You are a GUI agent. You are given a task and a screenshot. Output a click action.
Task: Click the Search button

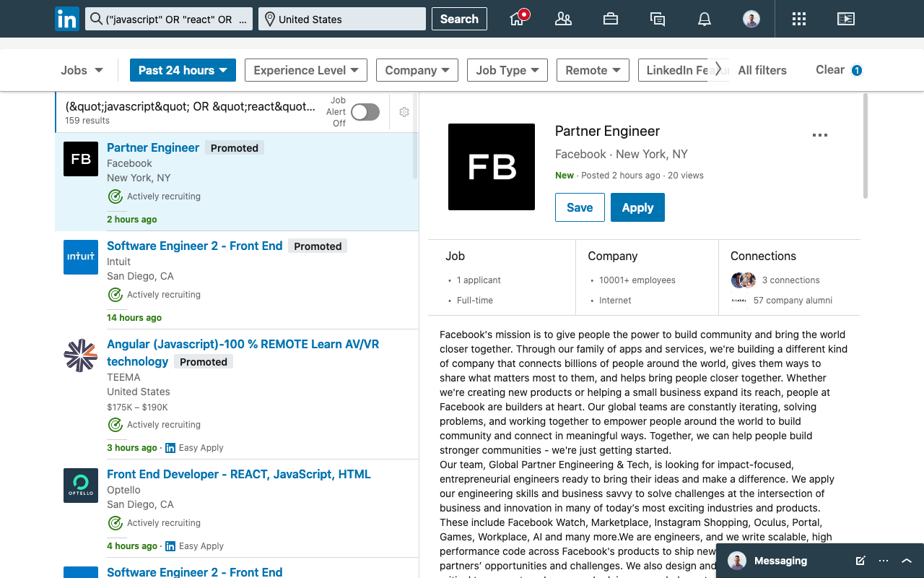point(459,19)
